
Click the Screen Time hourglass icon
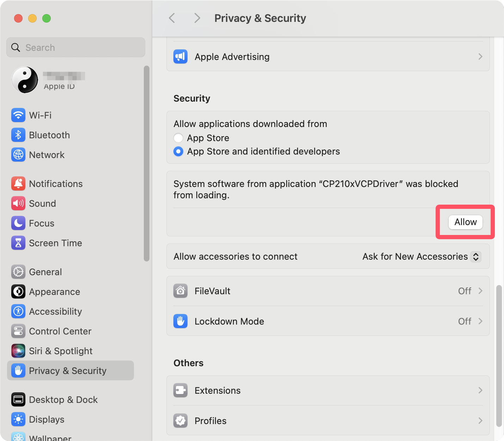[18, 243]
